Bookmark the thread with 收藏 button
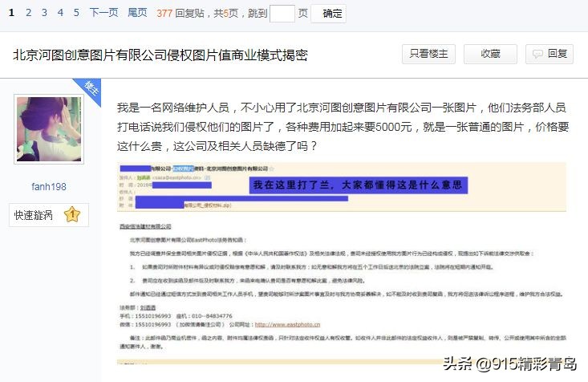 point(490,54)
